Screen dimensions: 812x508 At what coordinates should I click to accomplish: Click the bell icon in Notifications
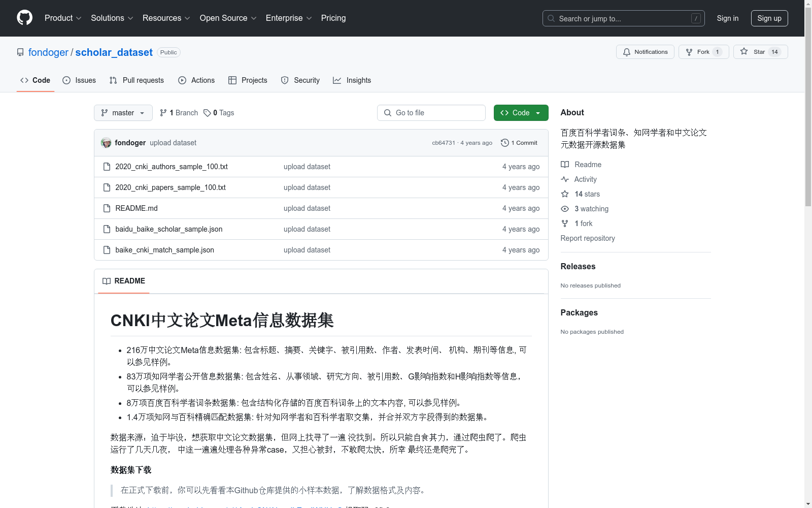(627, 52)
